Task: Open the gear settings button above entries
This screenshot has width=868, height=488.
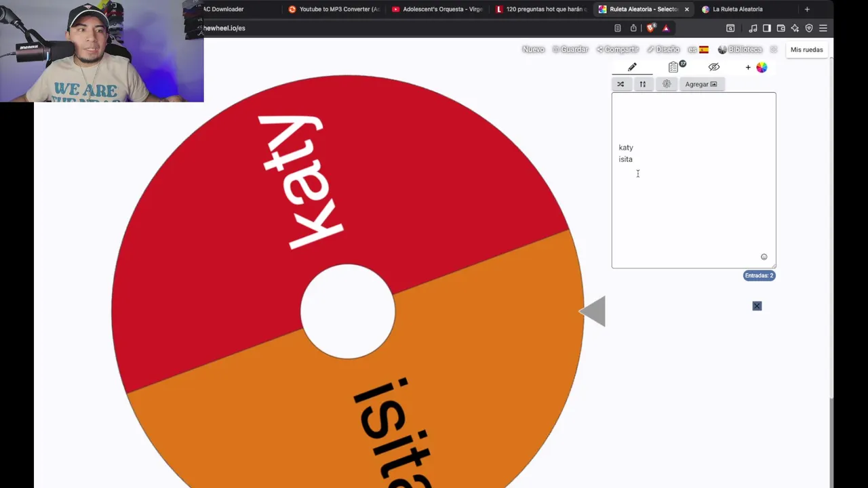Action: tap(667, 84)
